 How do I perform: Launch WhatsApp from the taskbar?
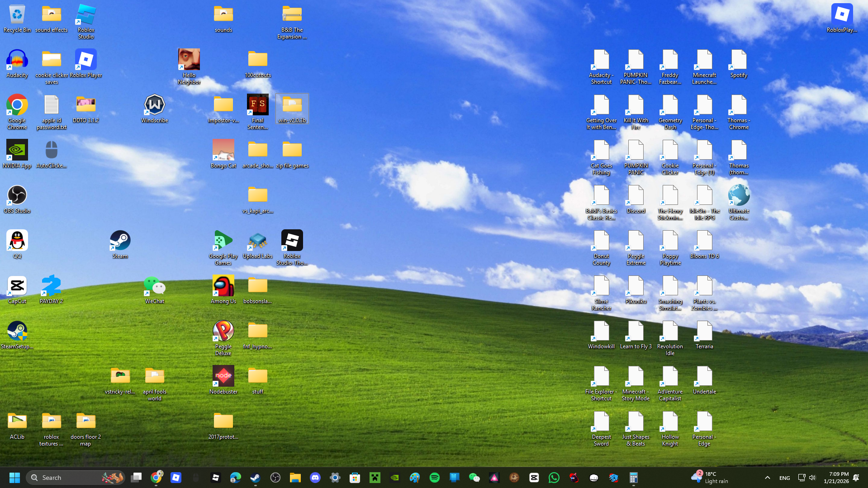tap(554, 477)
